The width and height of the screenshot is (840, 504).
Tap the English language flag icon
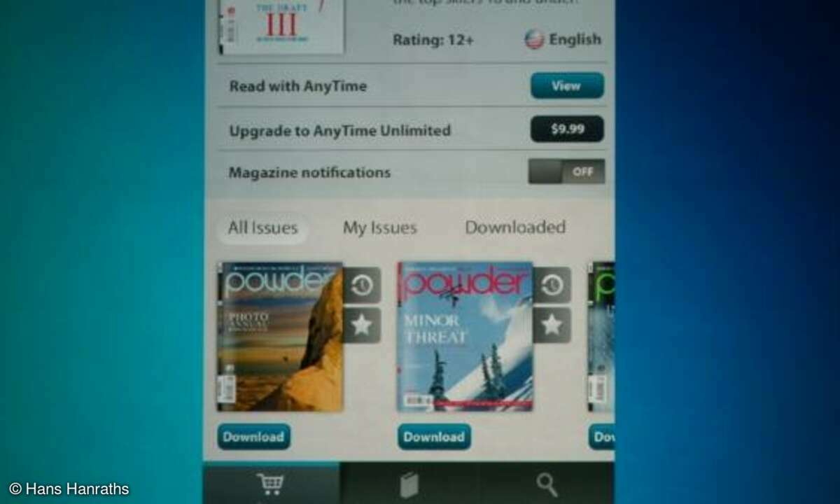(x=534, y=39)
